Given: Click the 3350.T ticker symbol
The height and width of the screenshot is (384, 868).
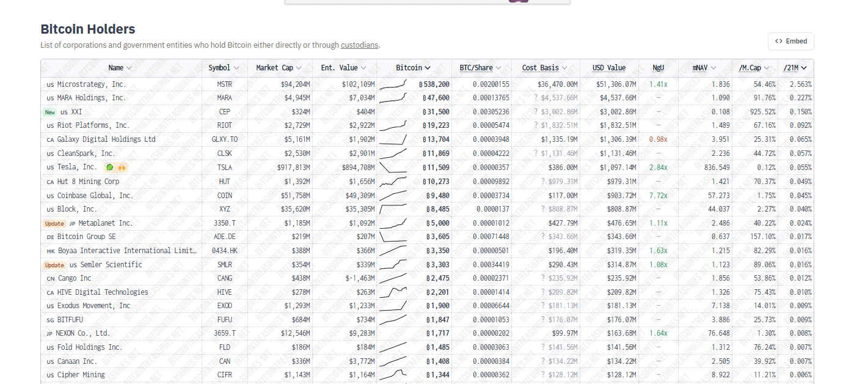Looking at the screenshot, I should coord(224,223).
